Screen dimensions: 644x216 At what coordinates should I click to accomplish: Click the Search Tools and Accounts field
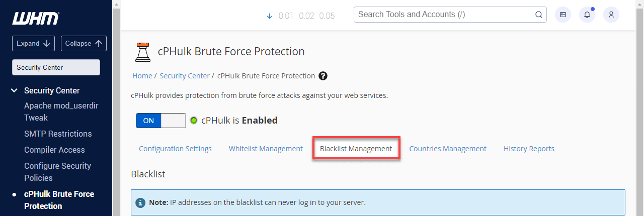[x=444, y=15]
